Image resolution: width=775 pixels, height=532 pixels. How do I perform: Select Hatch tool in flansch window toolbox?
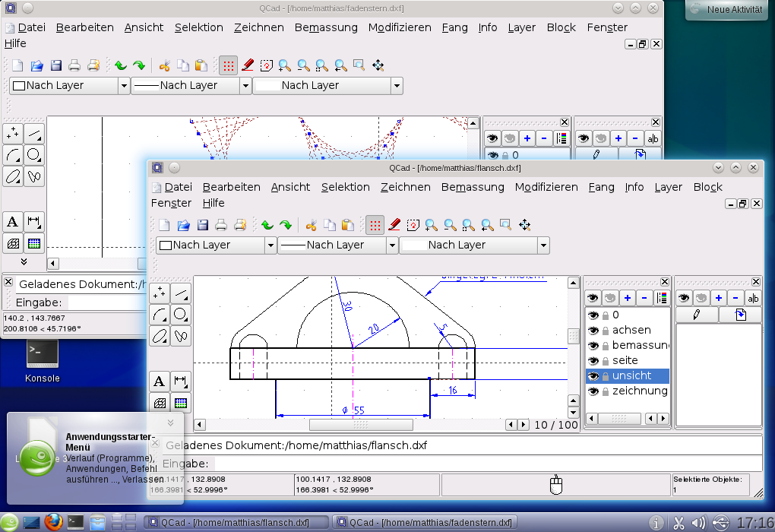[160, 403]
